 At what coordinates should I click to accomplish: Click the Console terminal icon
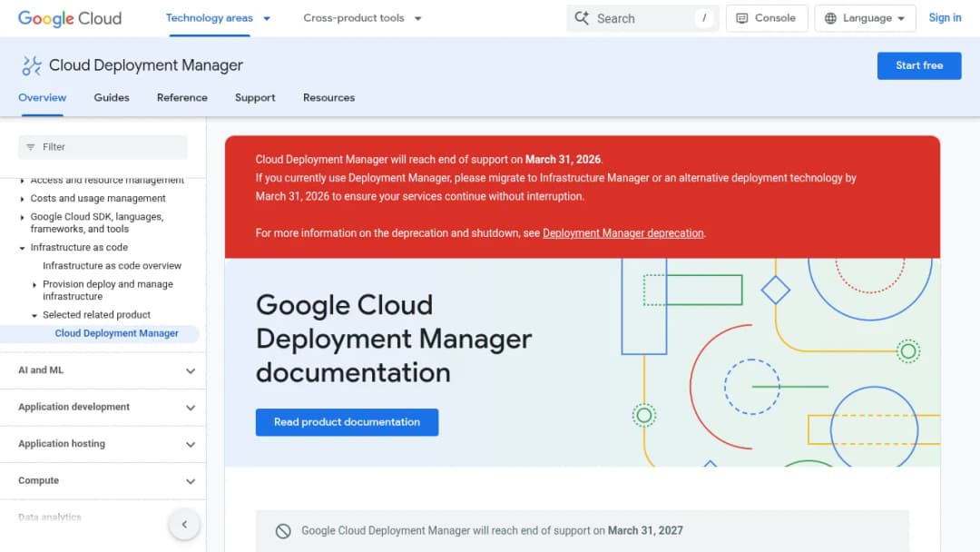[742, 18]
